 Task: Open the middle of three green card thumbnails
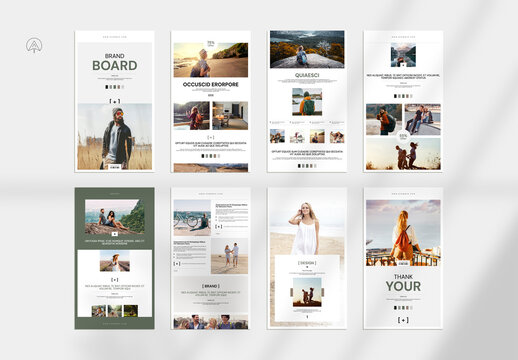click(115, 311)
